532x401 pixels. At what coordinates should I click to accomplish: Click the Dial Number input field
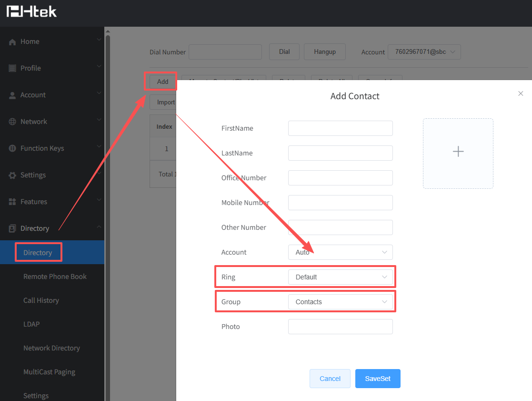pos(225,52)
